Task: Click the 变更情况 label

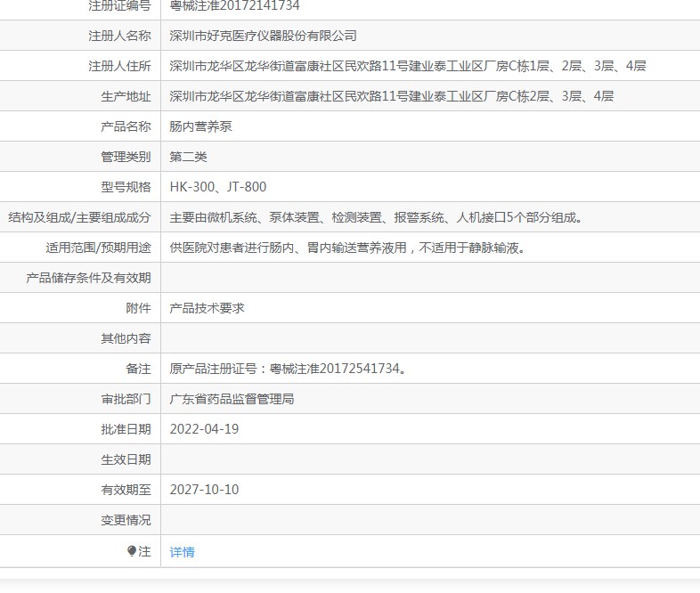Action: coord(126,520)
